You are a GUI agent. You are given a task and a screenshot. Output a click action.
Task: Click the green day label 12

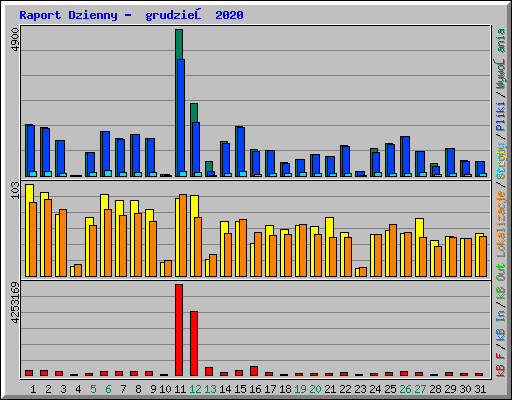click(195, 389)
